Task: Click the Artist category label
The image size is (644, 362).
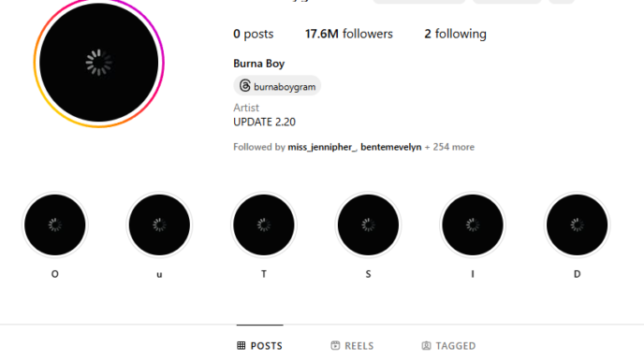Action: pyautogui.click(x=246, y=108)
